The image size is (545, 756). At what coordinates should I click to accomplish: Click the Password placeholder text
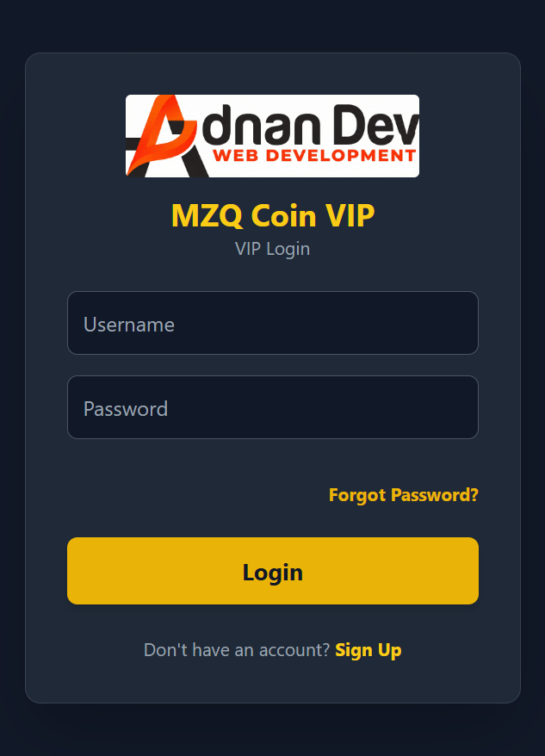pos(126,409)
